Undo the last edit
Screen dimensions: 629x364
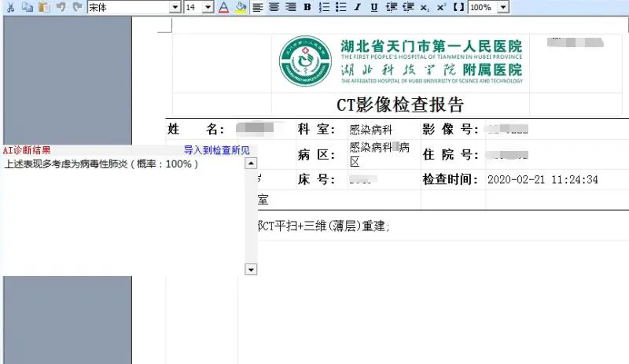tap(61, 7)
